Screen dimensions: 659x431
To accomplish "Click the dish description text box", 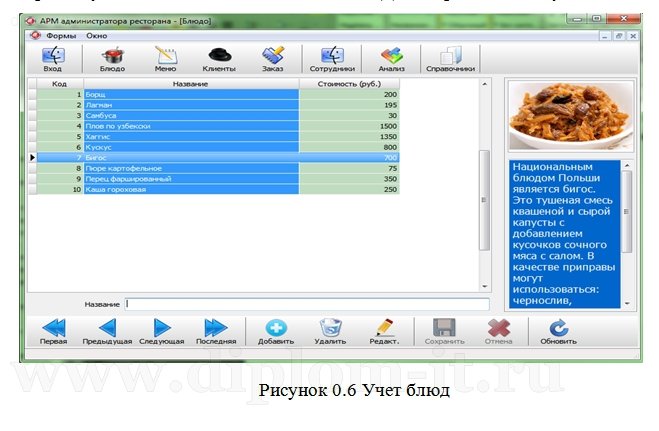I will click(564, 234).
